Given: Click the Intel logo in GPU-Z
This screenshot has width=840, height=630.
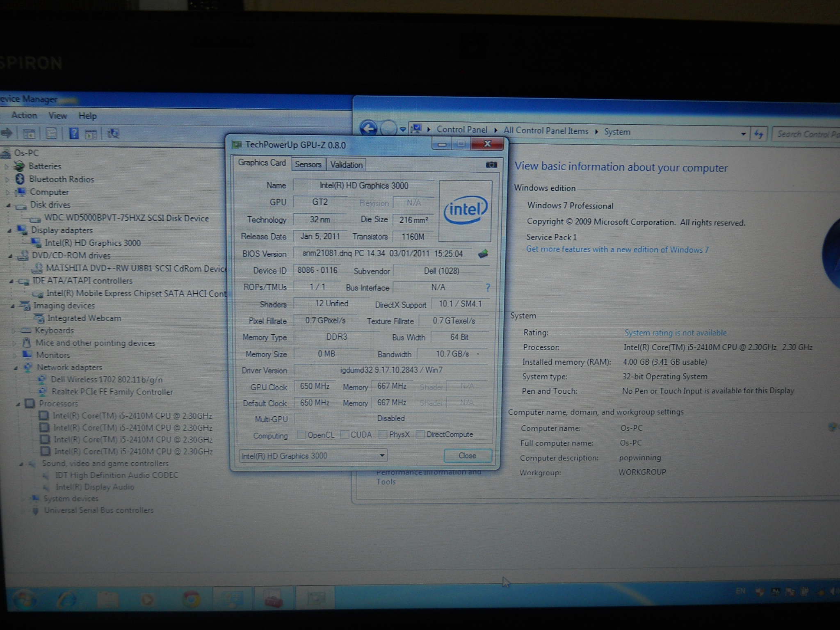Looking at the screenshot, I should coord(465,210).
